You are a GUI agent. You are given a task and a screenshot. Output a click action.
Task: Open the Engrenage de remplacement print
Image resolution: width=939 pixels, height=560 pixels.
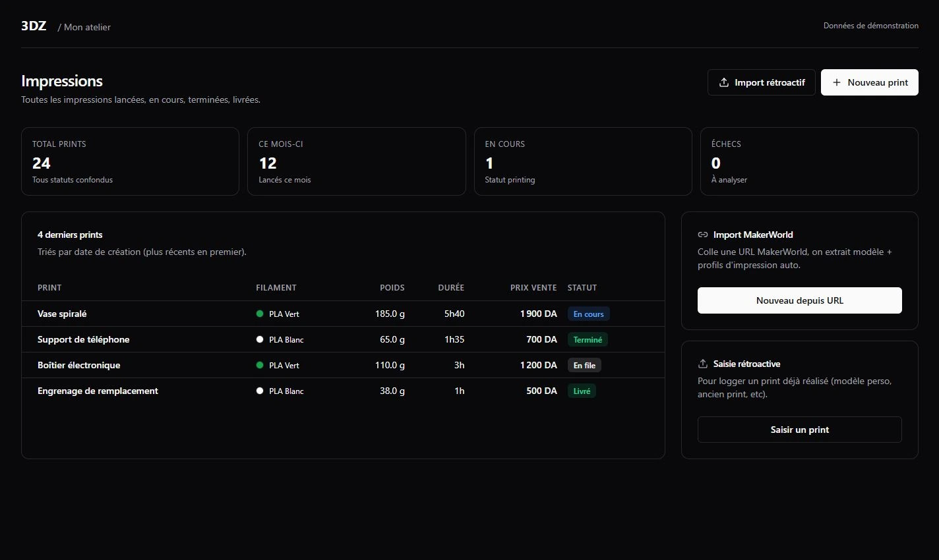[x=98, y=391]
